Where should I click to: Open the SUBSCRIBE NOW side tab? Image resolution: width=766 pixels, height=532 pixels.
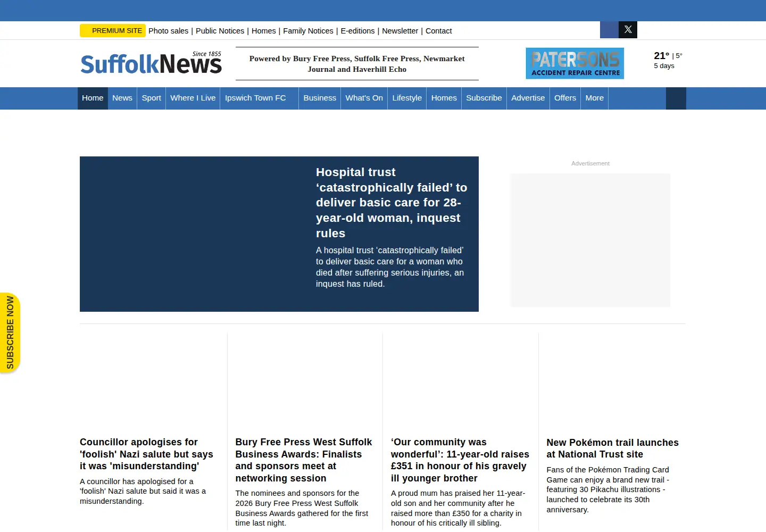[x=10, y=332]
